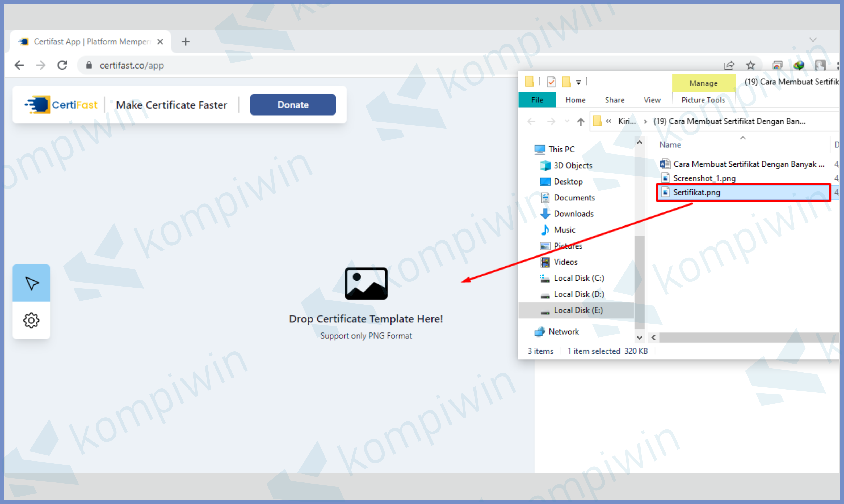The image size is (844, 504).
Task: Click the browser reload icon
Action: pos(62,65)
